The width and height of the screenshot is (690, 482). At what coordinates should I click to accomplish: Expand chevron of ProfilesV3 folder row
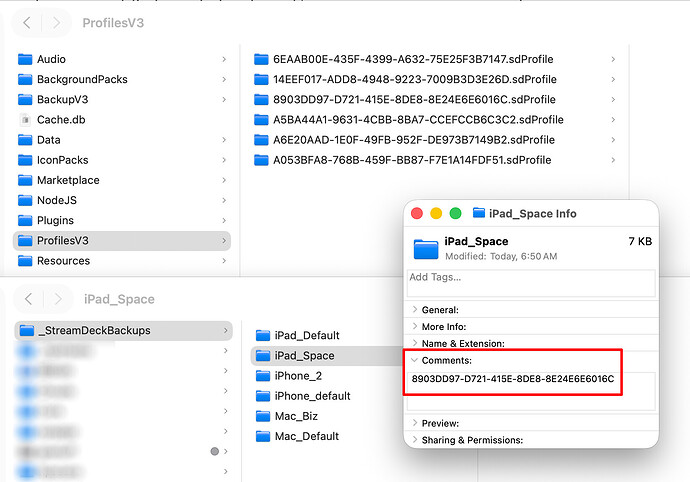224,241
